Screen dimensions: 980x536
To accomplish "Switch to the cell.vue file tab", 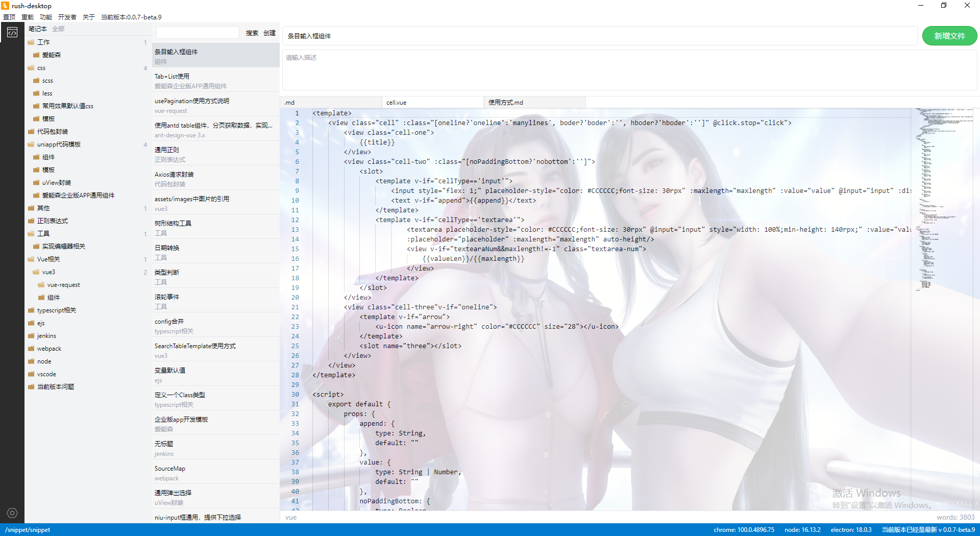I will [x=432, y=103].
